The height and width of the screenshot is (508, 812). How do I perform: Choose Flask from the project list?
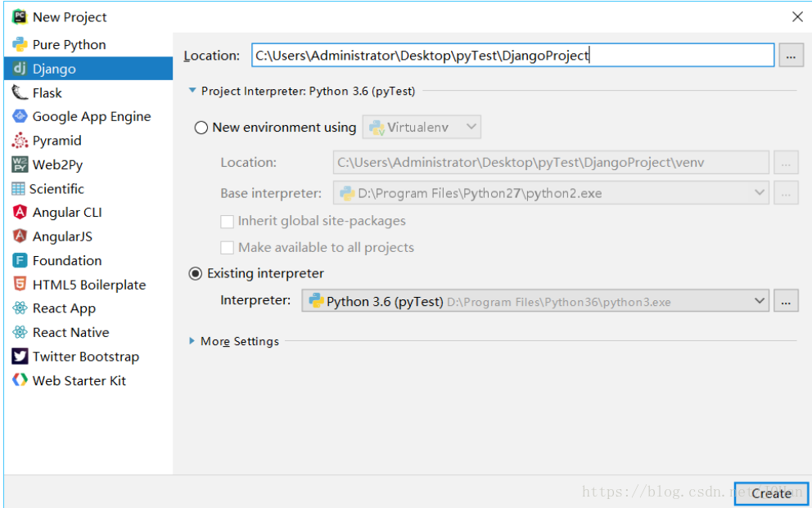(x=88, y=92)
